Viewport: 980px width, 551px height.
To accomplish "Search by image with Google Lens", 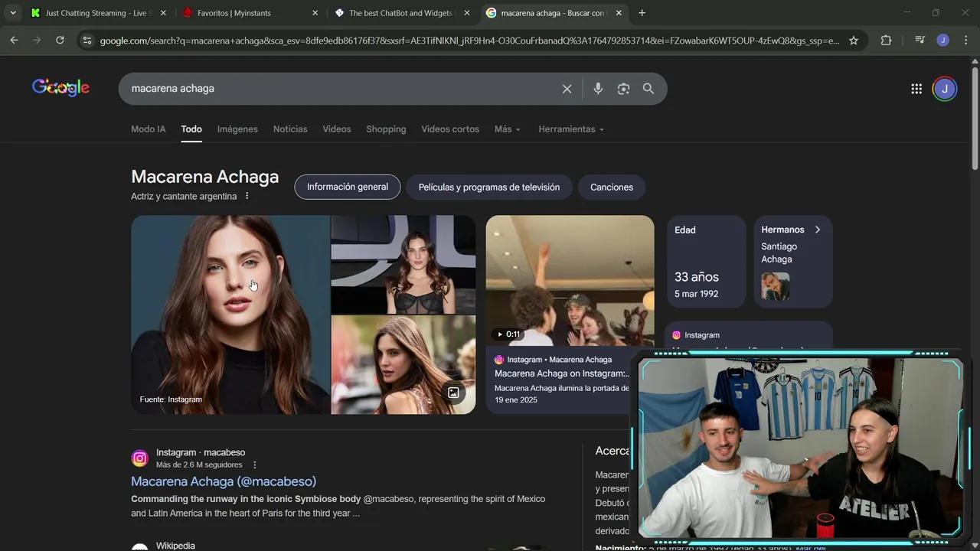I will [x=623, y=89].
